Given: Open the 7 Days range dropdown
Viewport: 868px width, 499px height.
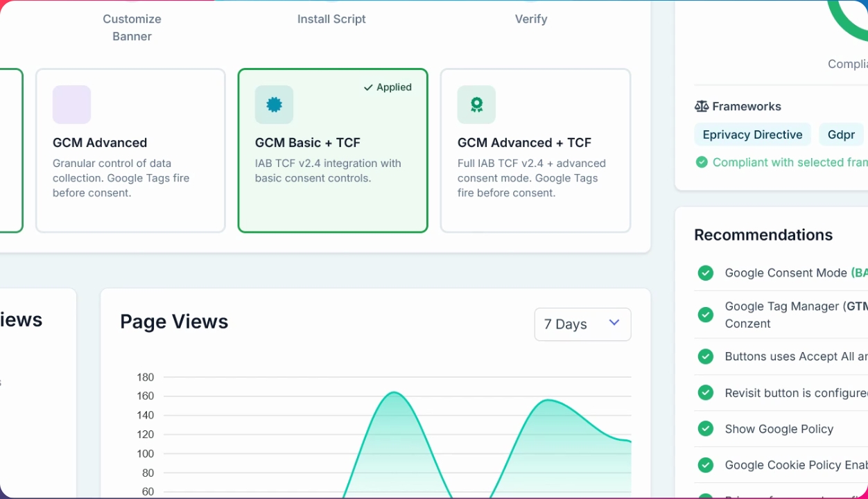Looking at the screenshot, I should (x=582, y=324).
